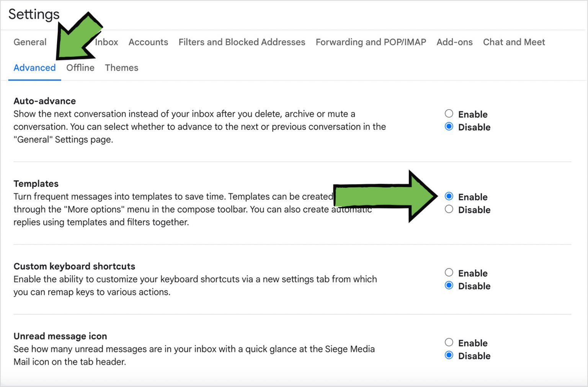Enable the Unread message icon

pyautogui.click(x=449, y=342)
